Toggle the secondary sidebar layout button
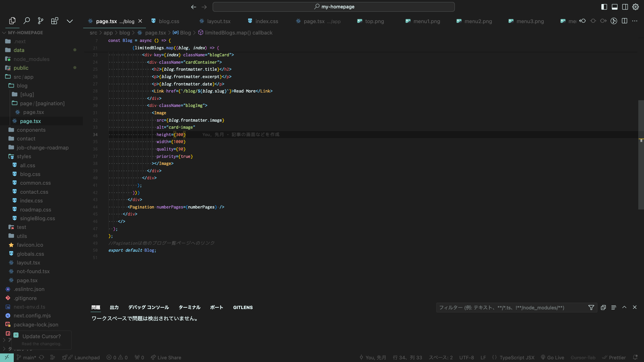The image size is (644, 362). pos(625,7)
